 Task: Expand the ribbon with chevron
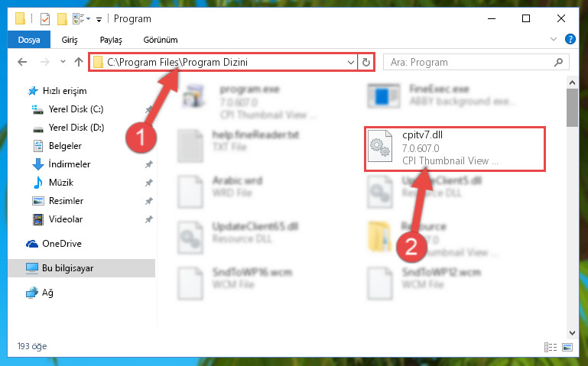point(553,39)
